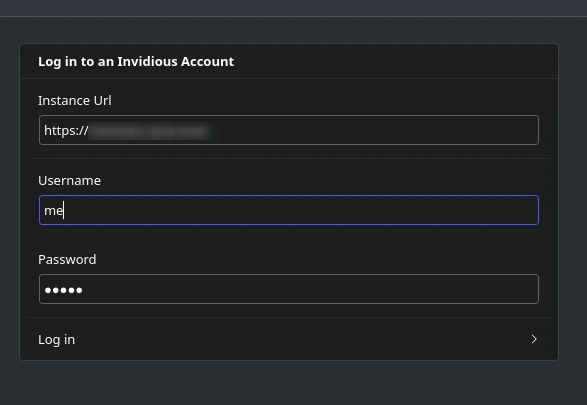Click the Log in row

click(x=289, y=339)
